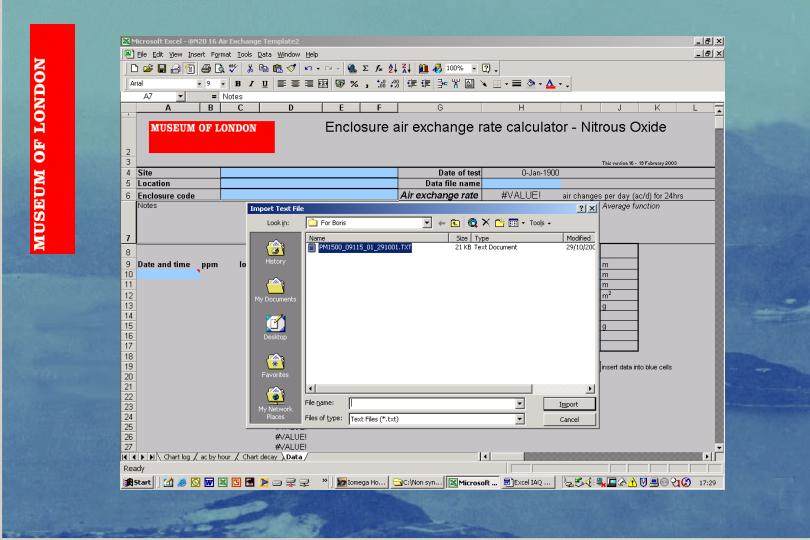Create new folder in dialog

coord(500,223)
